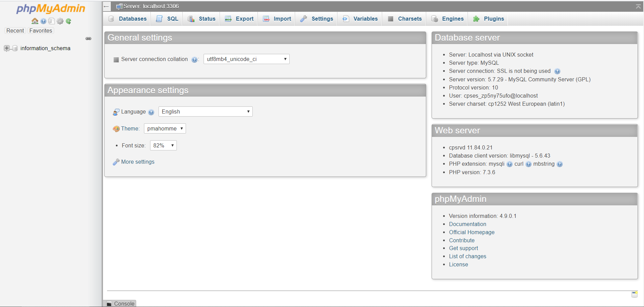The height and width of the screenshot is (307, 644).
Task: Open the Theme dropdown showing pmahomme
Action: pyautogui.click(x=165, y=129)
